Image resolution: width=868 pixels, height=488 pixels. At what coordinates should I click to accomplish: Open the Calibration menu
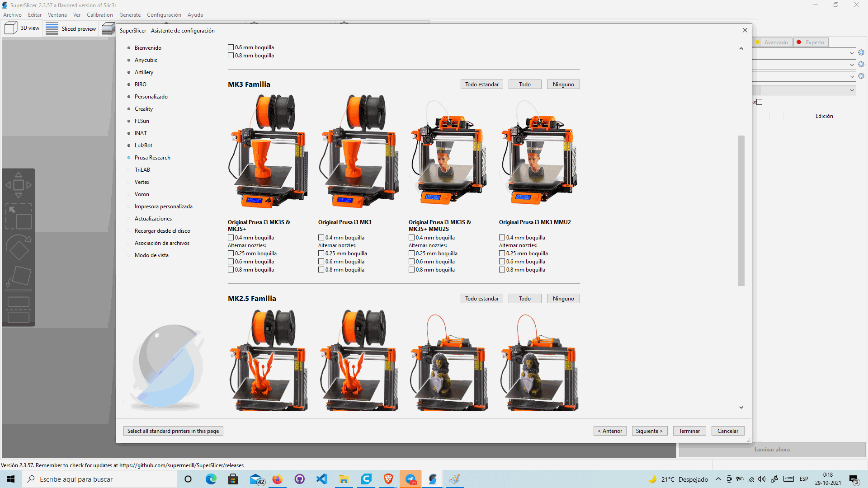(100, 15)
